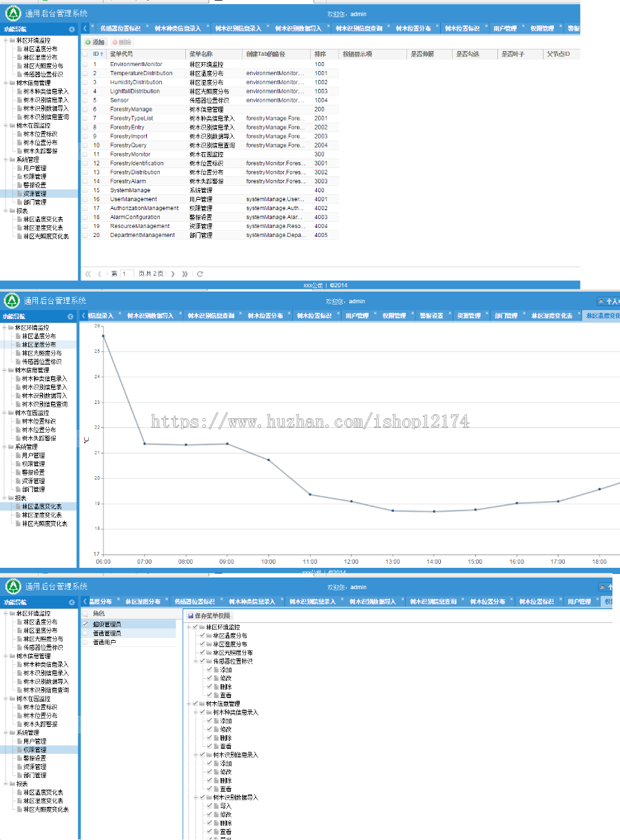Click the chart data point at 14:00

tap(434, 511)
